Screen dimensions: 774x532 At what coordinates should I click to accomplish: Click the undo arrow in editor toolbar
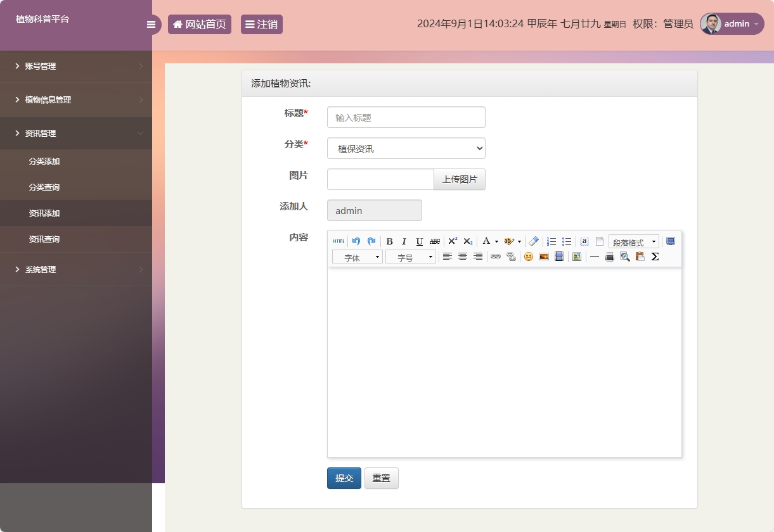click(x=356, y=241)
